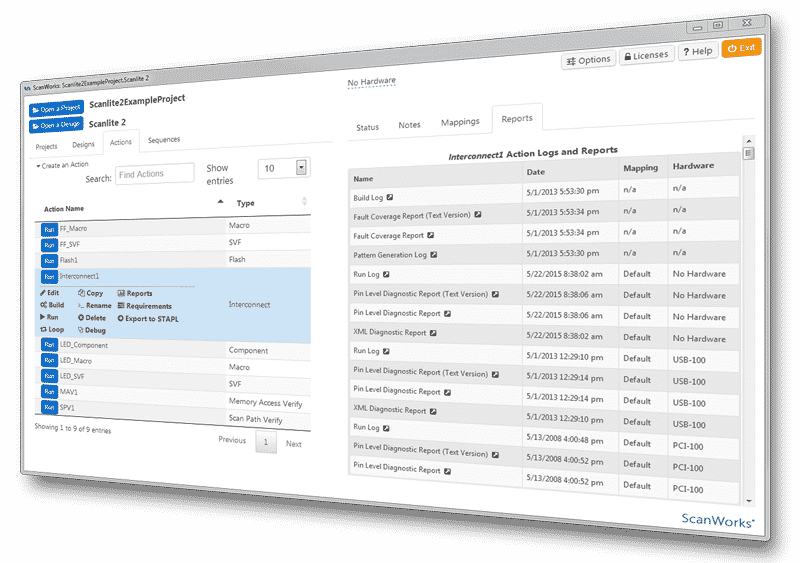Click the Open a Project button
Viewport: 800px width, 563px height.
pyautogui.click(x=56, y=108)
